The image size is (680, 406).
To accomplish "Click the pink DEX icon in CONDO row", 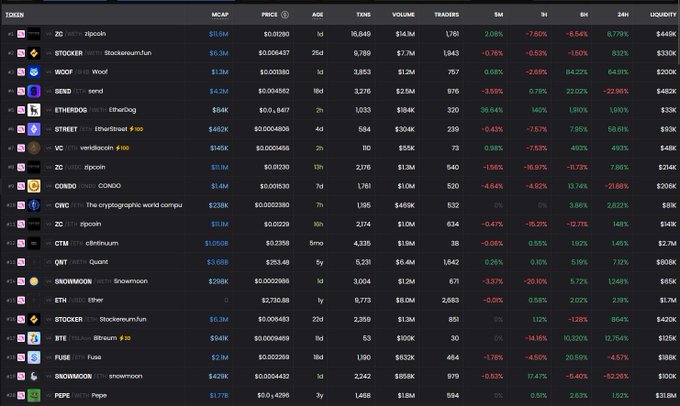I will (x=21, y=186).
